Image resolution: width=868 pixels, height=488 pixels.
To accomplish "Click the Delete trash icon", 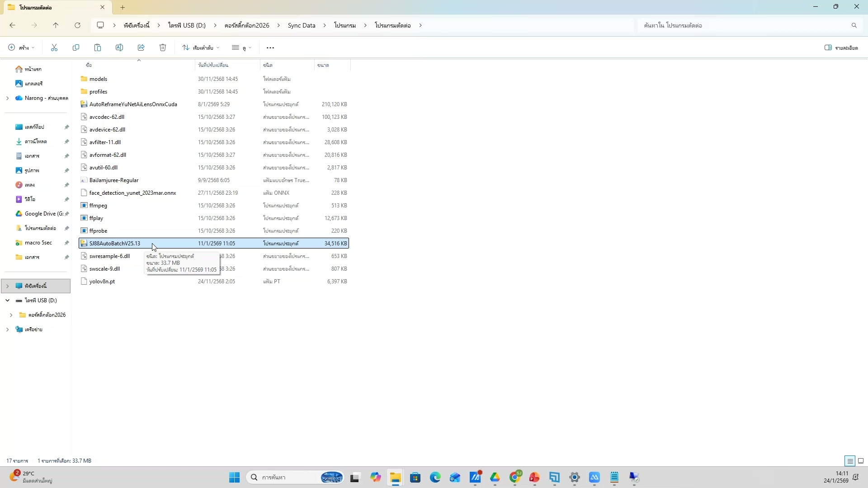I will tap(163, 47).
